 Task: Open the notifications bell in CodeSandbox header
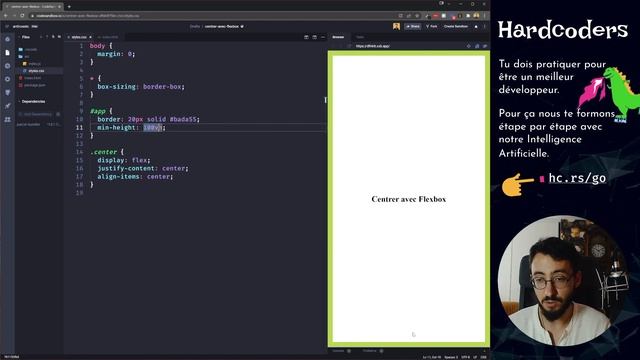click(x=476, y=27)
